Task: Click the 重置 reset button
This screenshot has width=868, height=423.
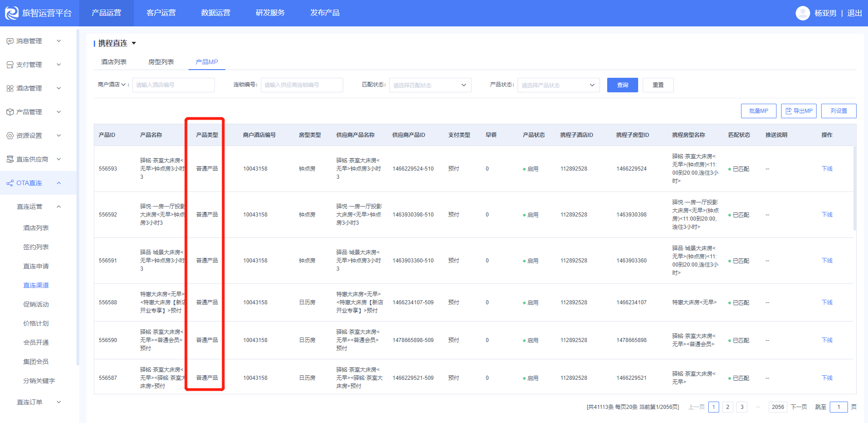Action: (658, 85)
